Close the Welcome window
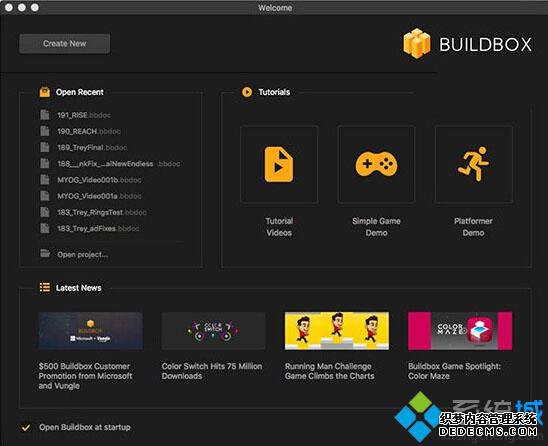 tap(9, 7)
